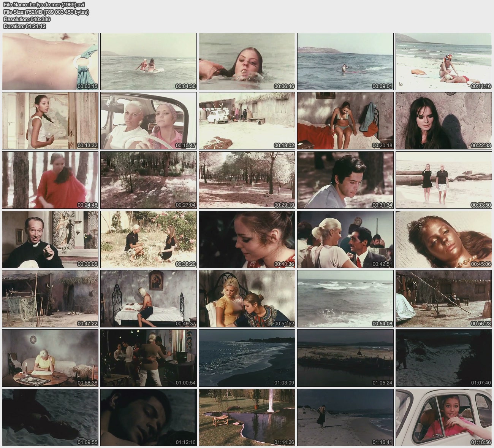Image resolution: width=494 pixels, height=448 pixels.
Task: Click the bedroom scene frame at 00:49:37
Action: click(149, 299)
